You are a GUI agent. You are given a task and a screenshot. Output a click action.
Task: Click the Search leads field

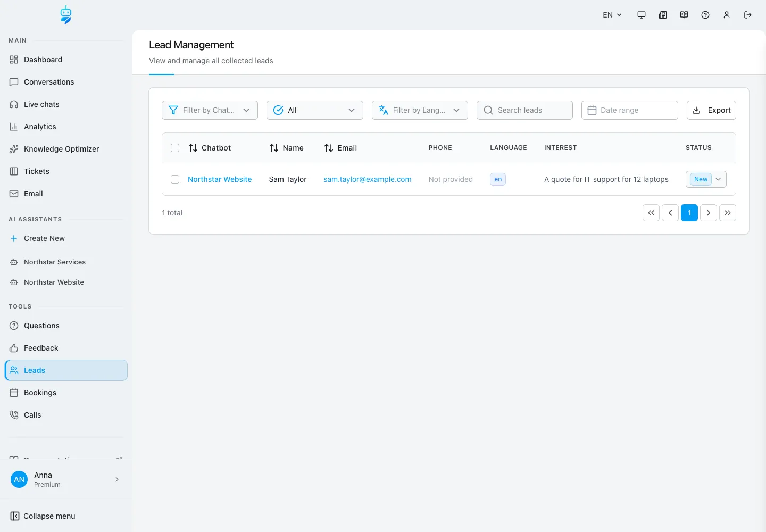[524, 110]
